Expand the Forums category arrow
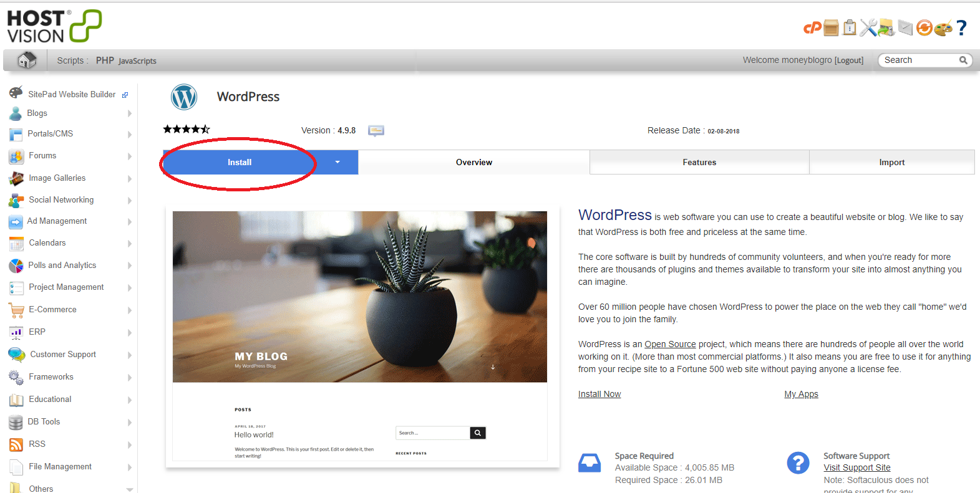This screenshot has height=493, width=980. pyautogui.click(x=130, y=156)
